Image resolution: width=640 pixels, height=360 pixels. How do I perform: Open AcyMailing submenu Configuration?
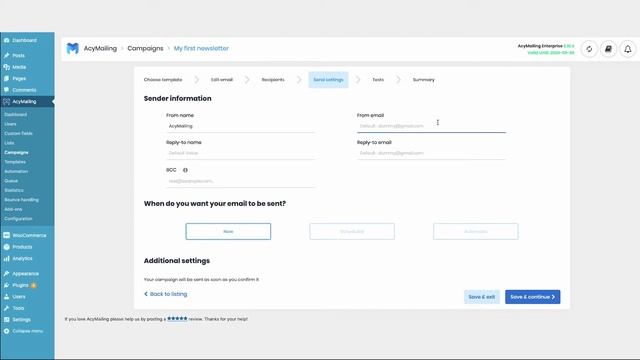click(18, 219)
